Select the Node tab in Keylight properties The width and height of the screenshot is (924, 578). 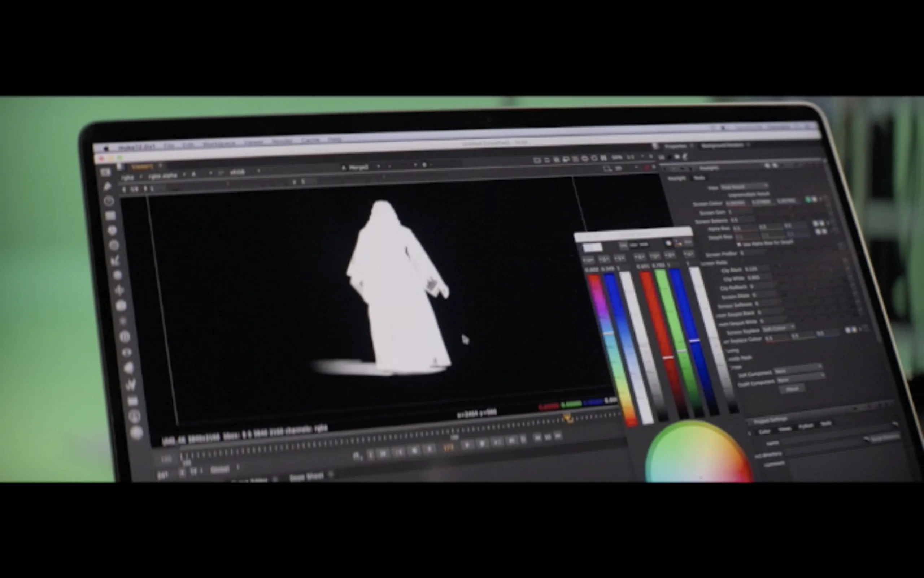tap(699, 178)
